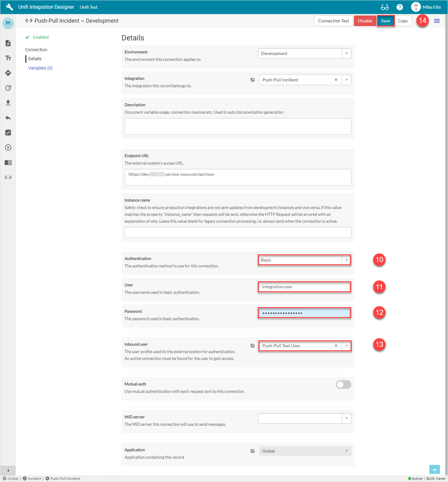
Task: Open the Variables (0) section
Action: click(40, 68)
